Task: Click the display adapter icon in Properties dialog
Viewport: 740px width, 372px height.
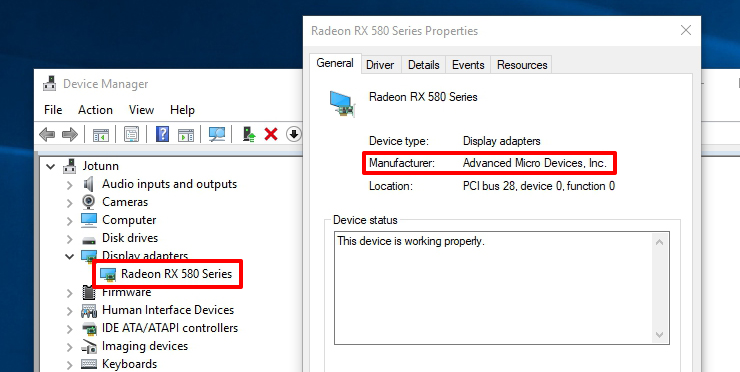Action: [343, 104]
